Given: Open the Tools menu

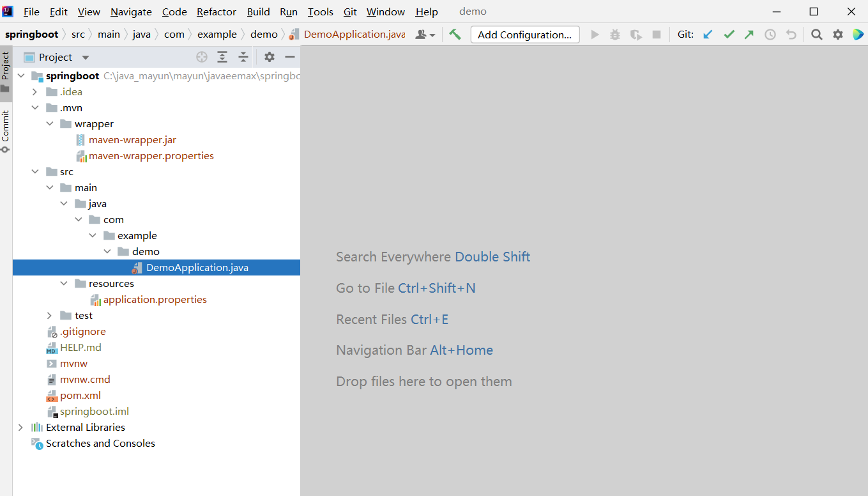Looking at the screenshot, I should 321,12.
